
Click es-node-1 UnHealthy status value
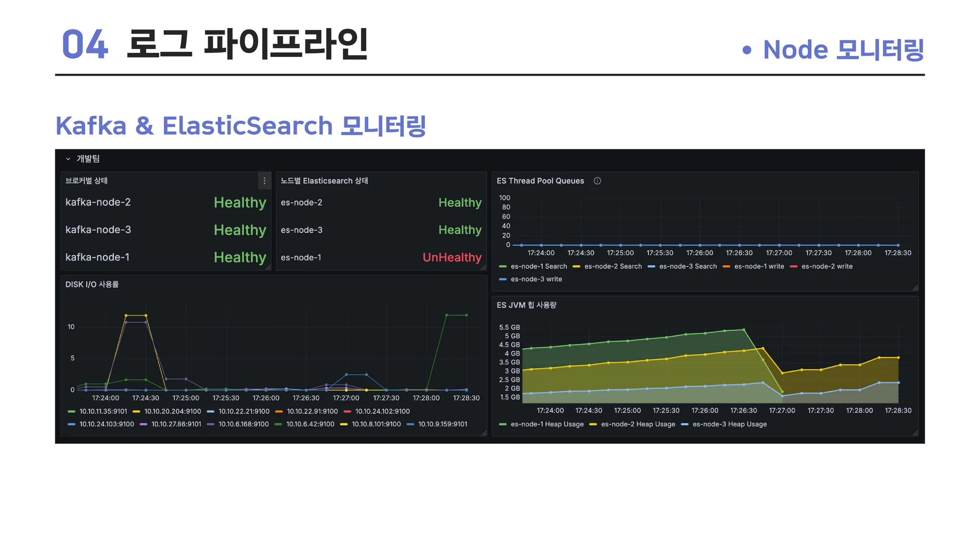coord(452,257)
